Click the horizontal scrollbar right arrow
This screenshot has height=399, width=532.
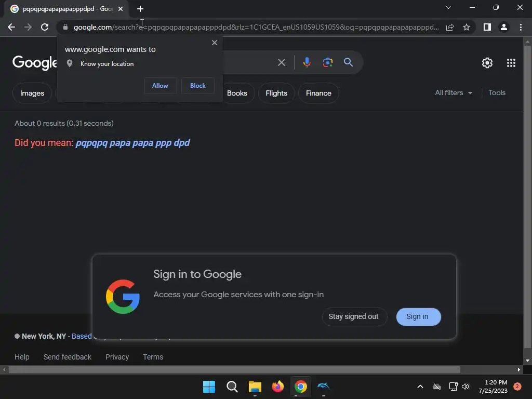[x=519, y=369]
